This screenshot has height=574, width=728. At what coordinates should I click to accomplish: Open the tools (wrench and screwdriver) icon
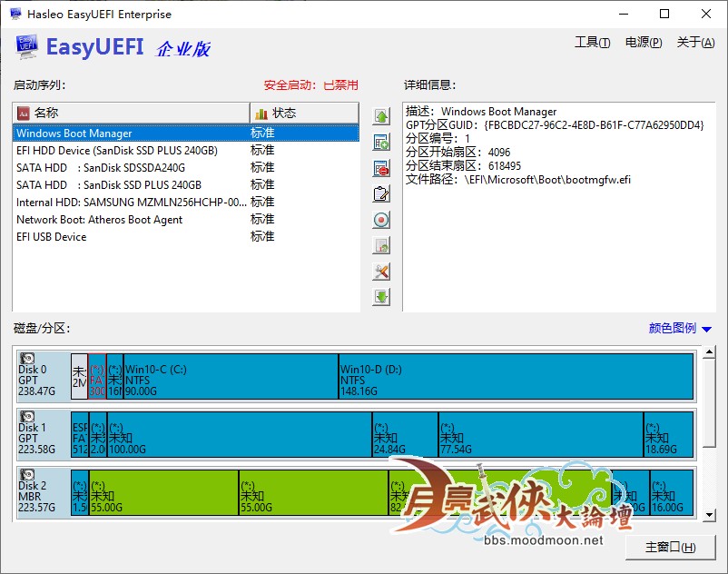[381, 272]
